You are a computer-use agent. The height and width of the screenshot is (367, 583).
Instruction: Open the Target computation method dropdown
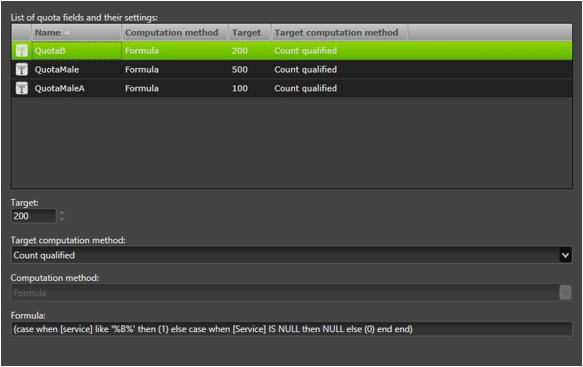click(565, 255)
